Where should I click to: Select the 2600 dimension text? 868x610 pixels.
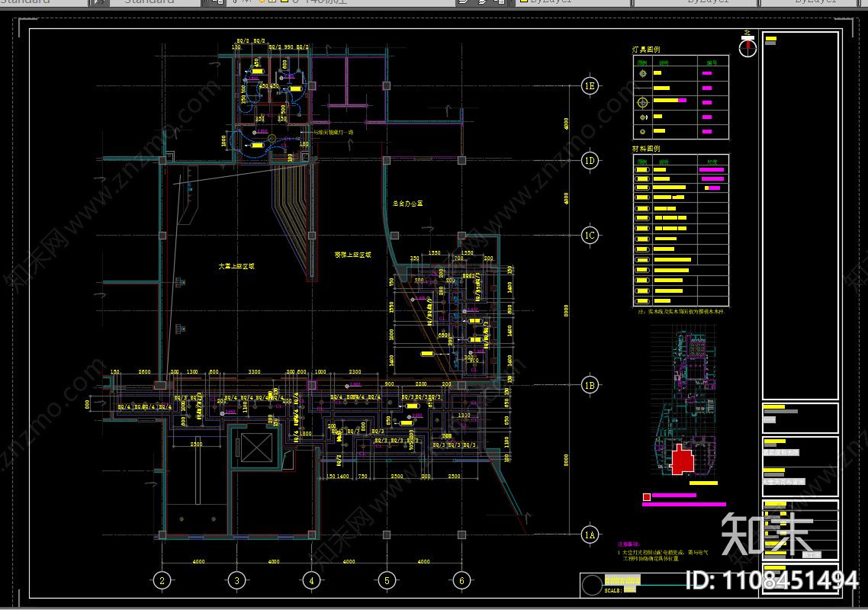coord(144,372)
